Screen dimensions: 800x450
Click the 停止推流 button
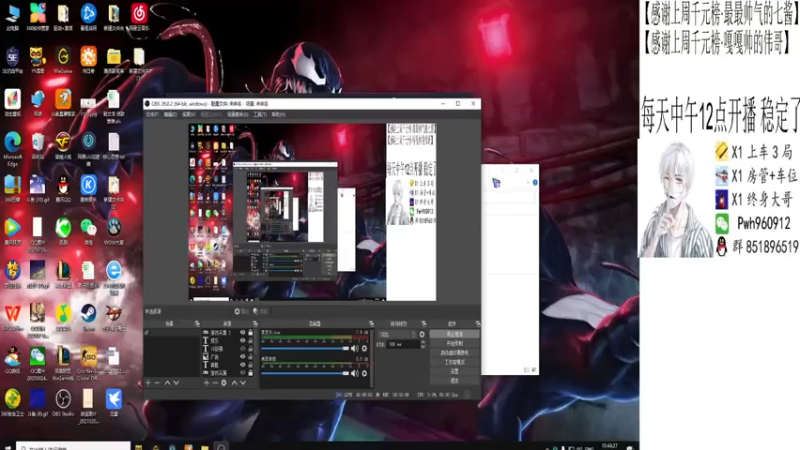(454, 334)
